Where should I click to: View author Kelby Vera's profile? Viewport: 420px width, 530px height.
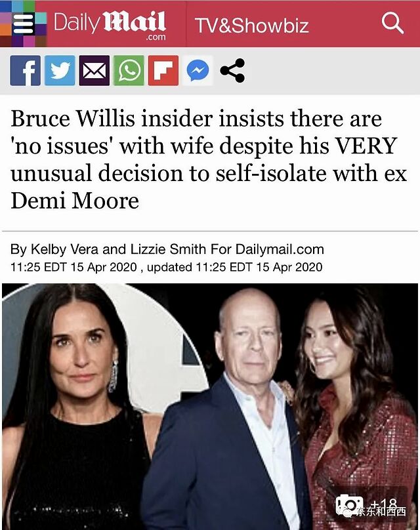[x=64, y=249]
